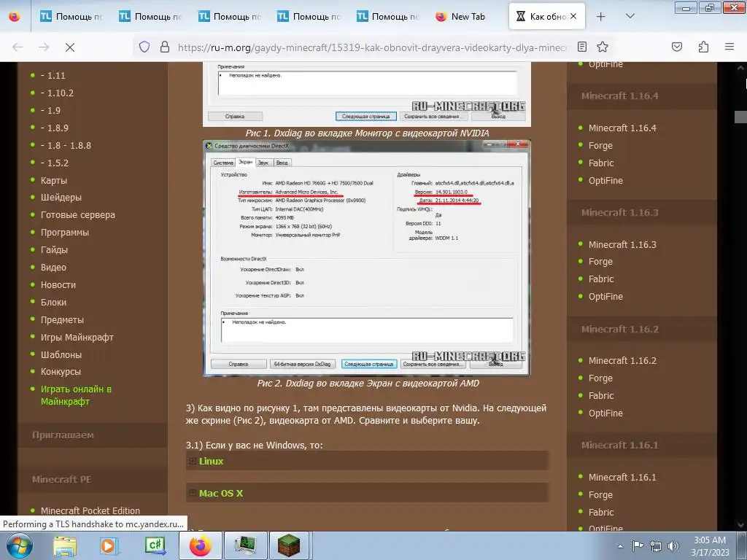Open the volume speaker tray icon
The image size is (747, 560).
[x=673, y=546]
